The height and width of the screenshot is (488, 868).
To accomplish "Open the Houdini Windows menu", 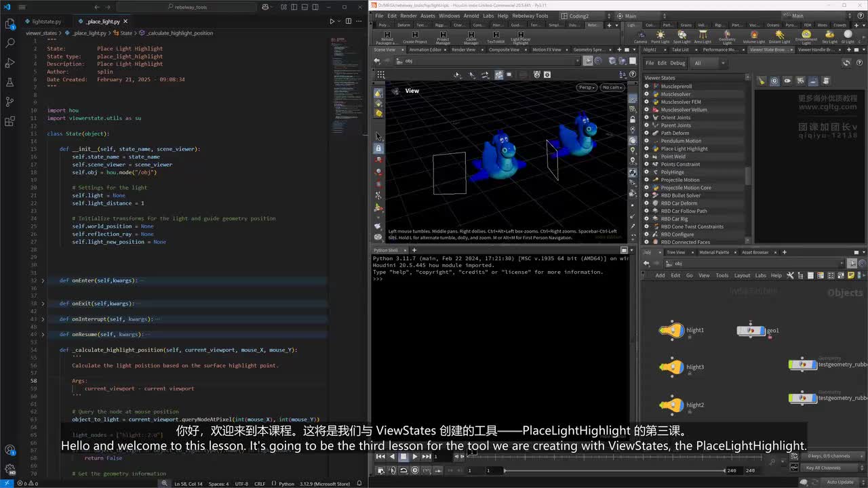I will pos(449,16).
